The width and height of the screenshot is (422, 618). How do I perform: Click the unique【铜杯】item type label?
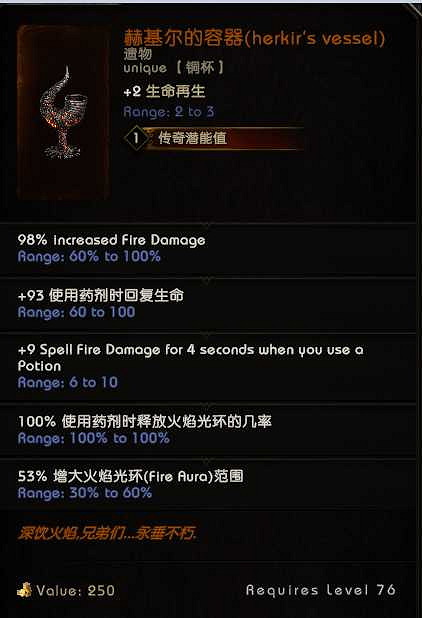[174, 68]
